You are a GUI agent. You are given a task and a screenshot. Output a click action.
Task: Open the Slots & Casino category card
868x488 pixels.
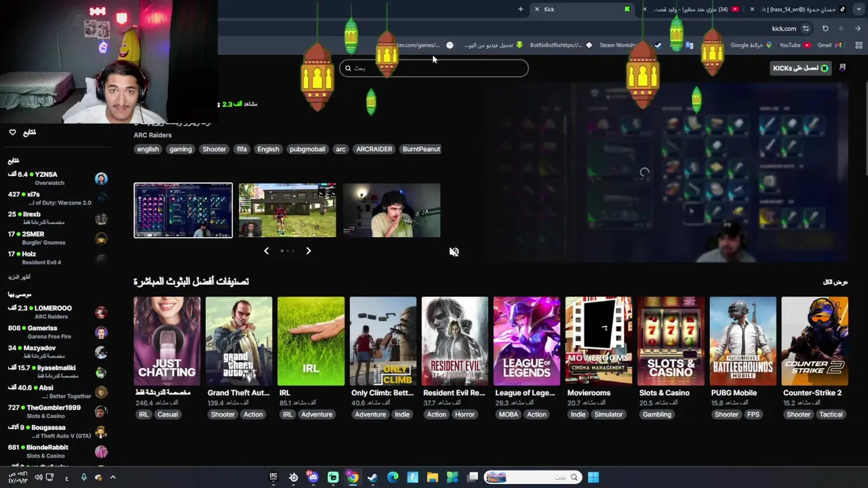(x=671, y=341)
